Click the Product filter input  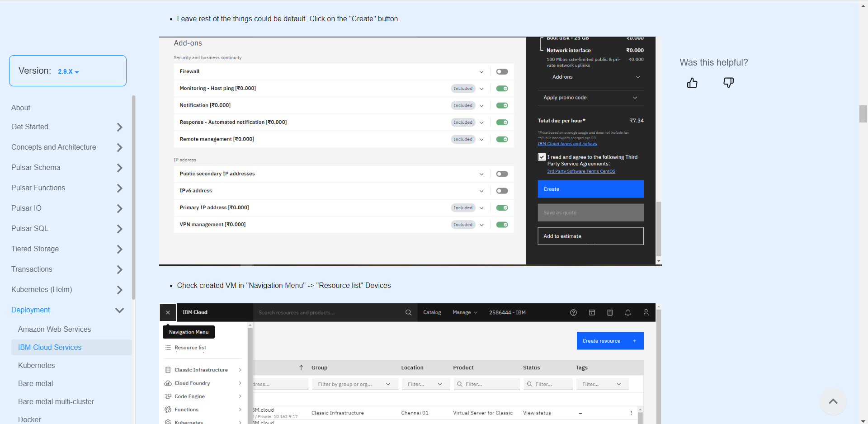(486, 384)
